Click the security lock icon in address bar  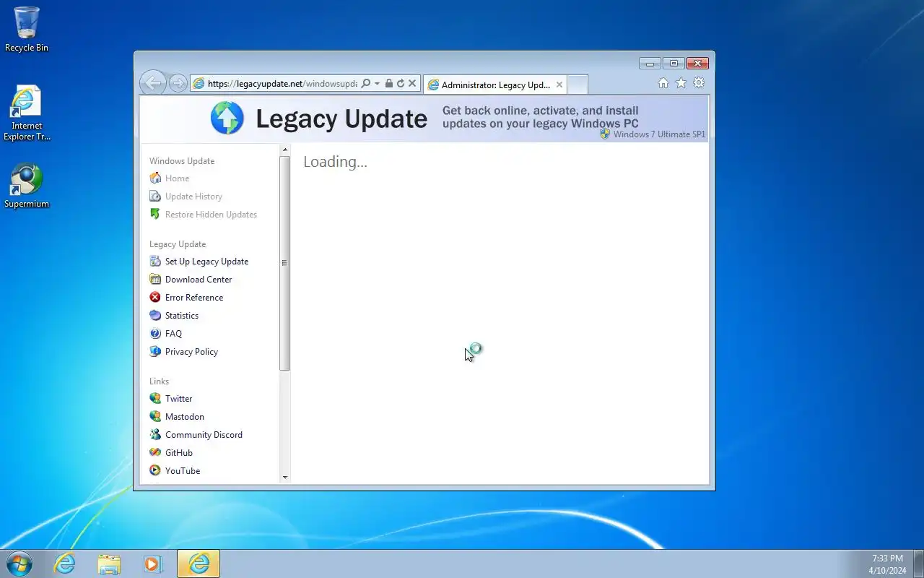point(389,83)
